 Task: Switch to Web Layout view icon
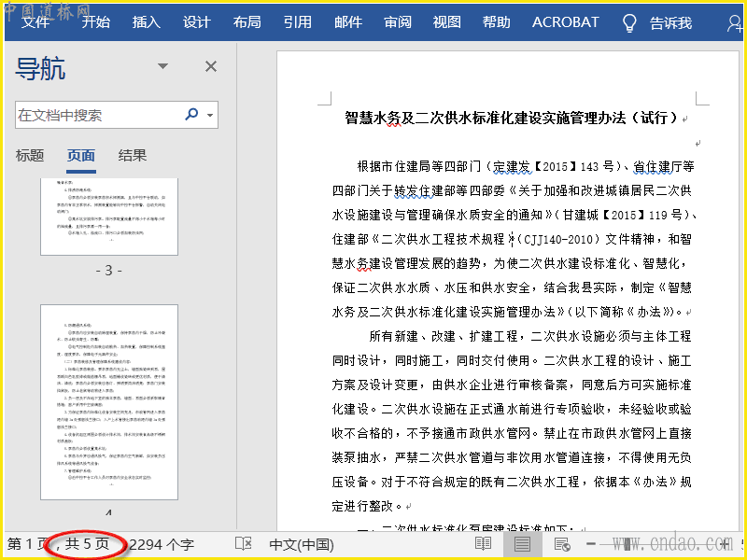pos(562,544)
